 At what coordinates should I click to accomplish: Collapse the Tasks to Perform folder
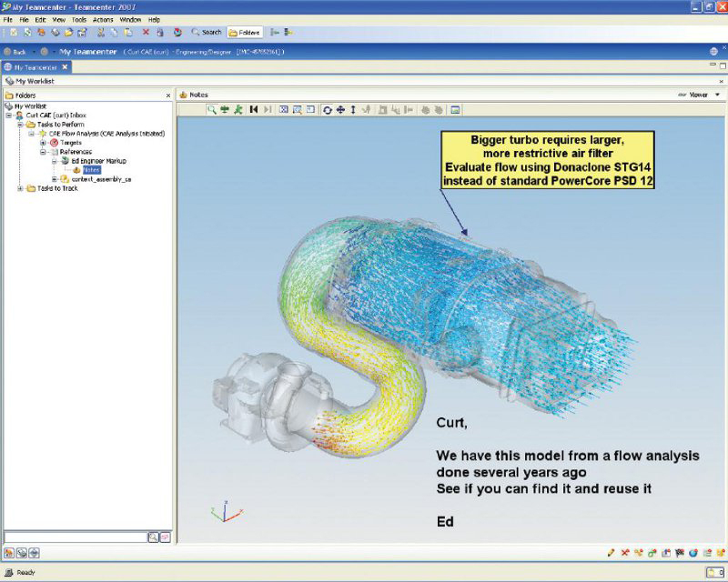tap(20, 125)
